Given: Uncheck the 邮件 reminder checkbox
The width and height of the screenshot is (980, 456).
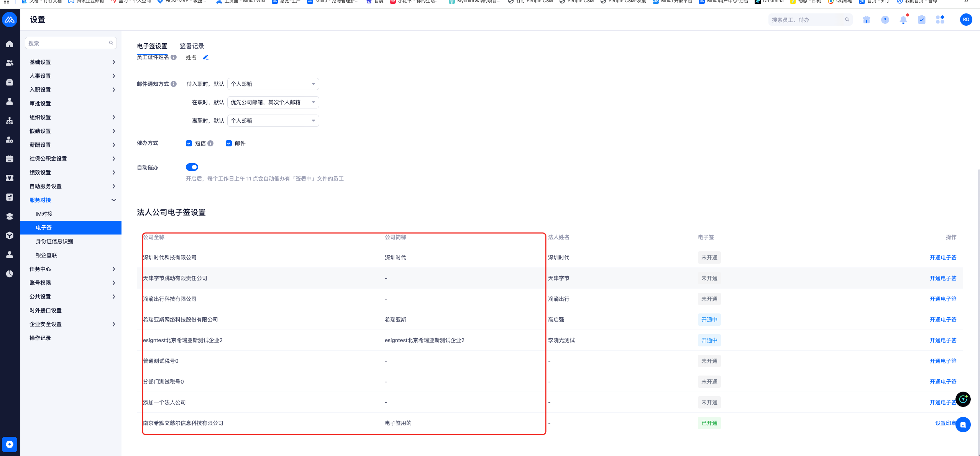Looking at the screenshot, I should pos(229,143).
